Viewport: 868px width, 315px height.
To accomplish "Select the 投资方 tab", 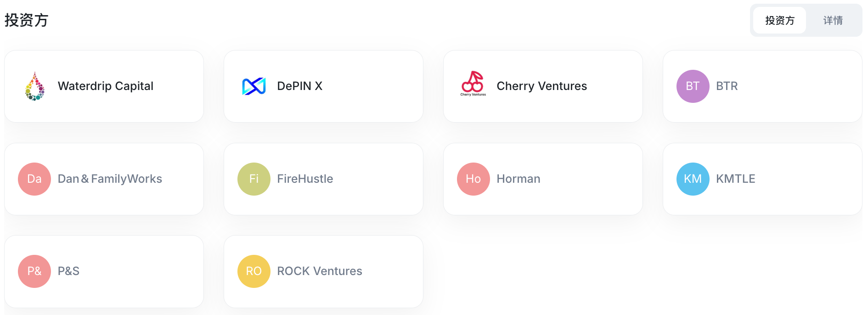I will pos(780,20).
